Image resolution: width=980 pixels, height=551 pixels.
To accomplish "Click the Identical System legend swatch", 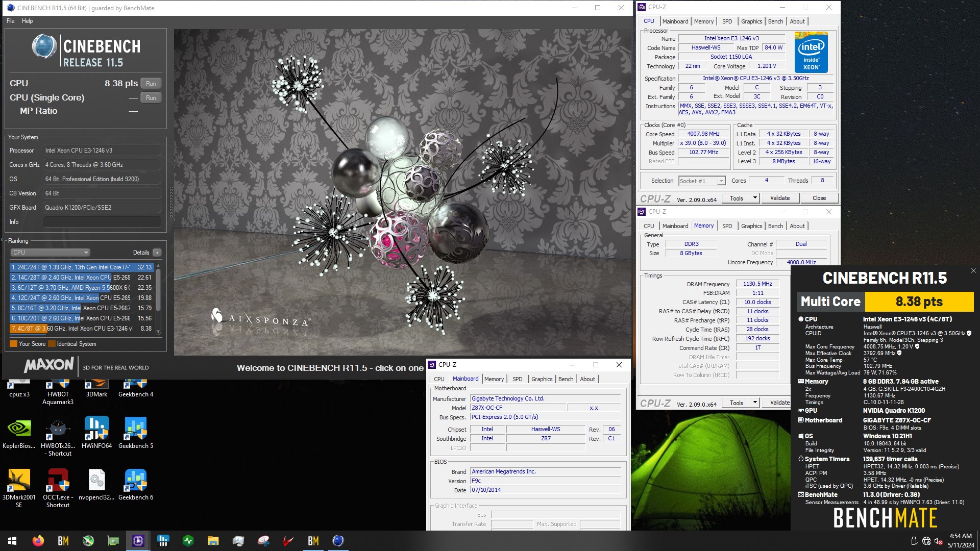I will [51, 344].
